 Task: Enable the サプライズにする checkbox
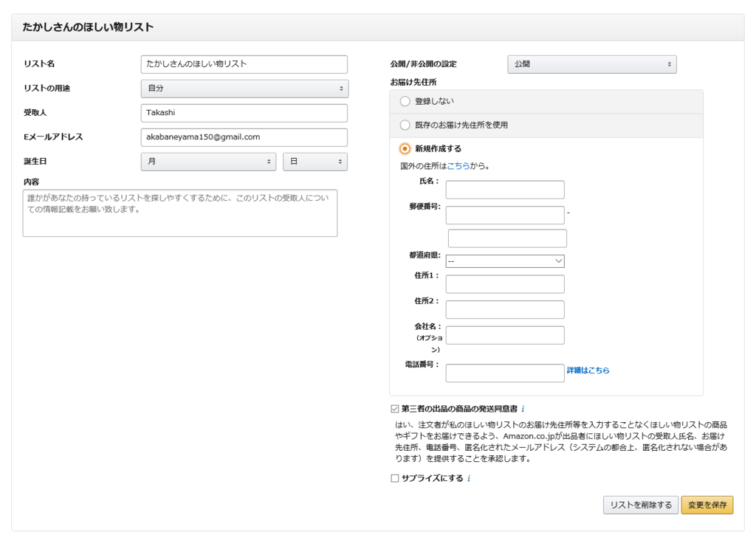(x=395, y=479)
